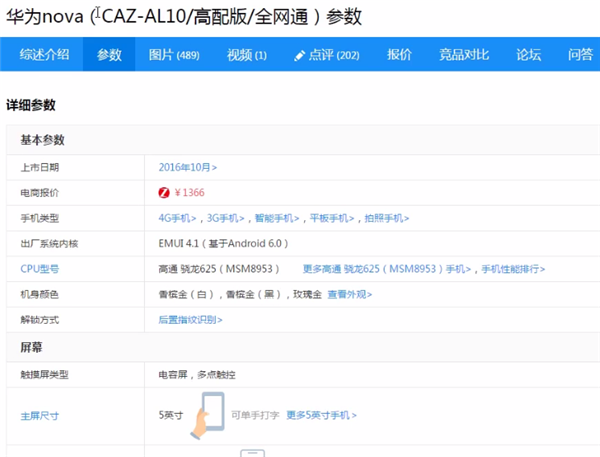This screenshot has height=457, width=600.
Task: Click the ¥1366 price
Action: 189,193
